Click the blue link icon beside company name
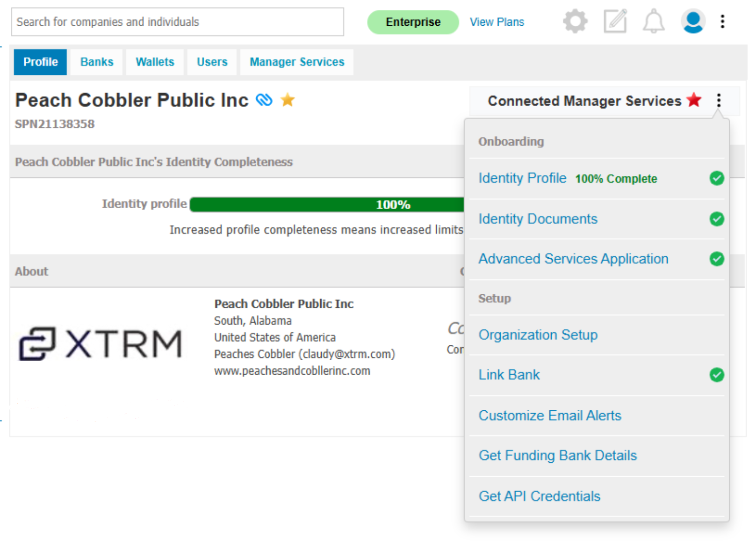The height and width of the screenshot is (553, 756). (x=264, y=100)
